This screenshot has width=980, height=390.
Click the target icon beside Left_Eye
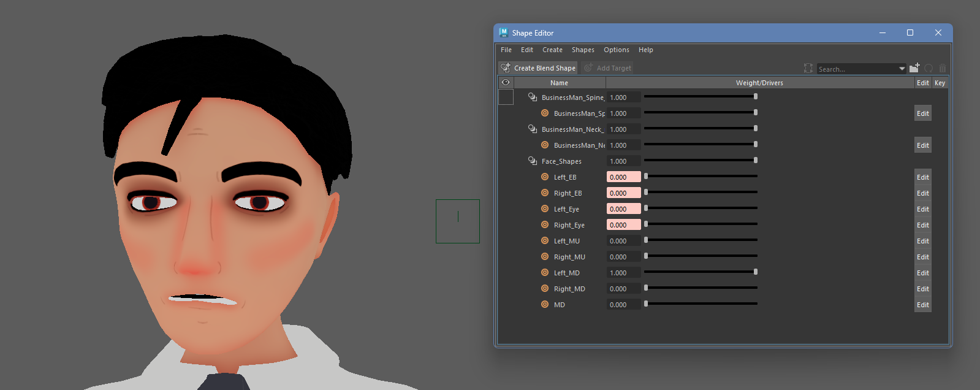[x=545, y=208]
